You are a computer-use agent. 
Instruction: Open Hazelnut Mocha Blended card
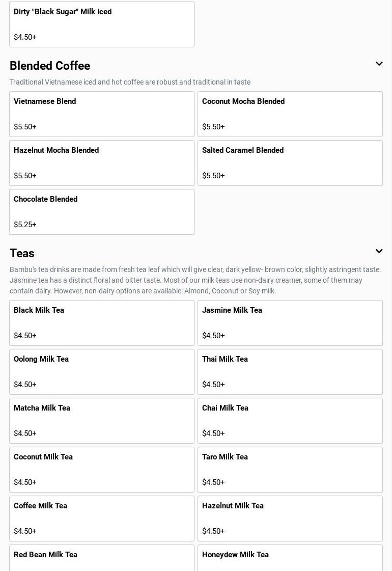tap(102, 163)
